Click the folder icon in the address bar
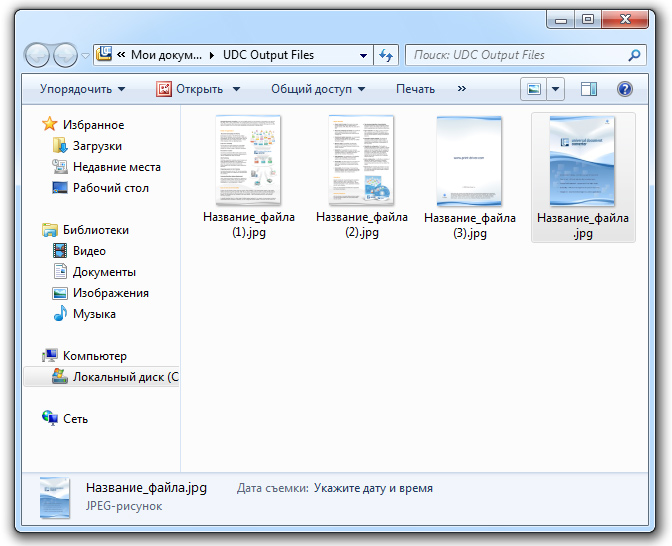This screenshot has width=672, height=546. pos(104,54)
